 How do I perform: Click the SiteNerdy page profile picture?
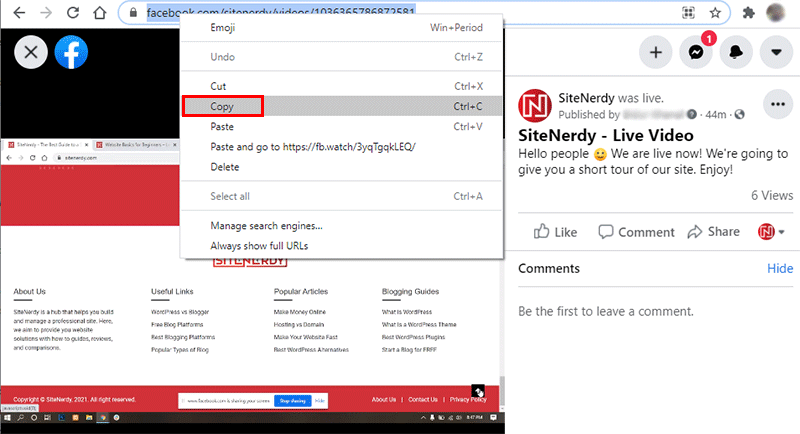[535, 106]
